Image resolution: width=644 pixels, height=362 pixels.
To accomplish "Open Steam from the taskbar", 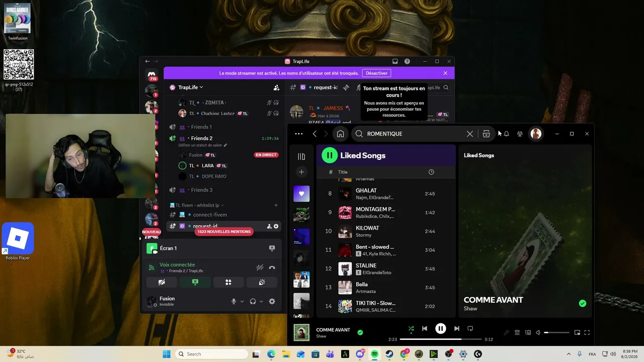I will click(389, 354).
